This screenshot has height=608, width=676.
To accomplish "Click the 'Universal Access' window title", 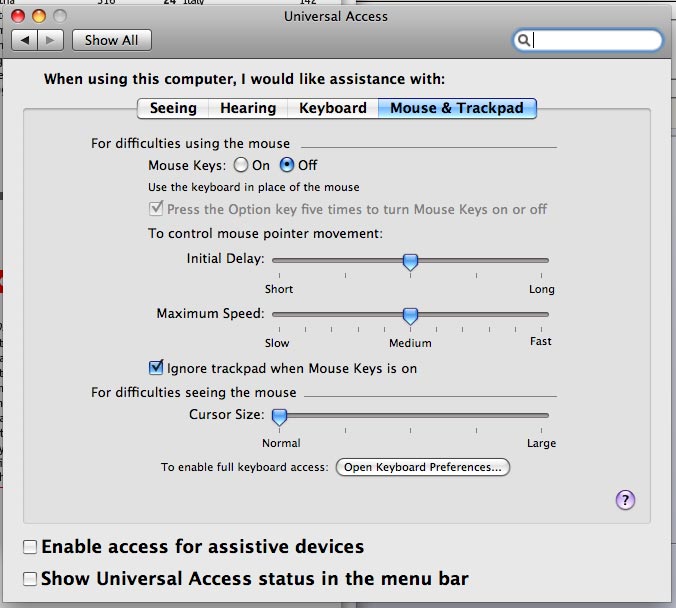I will tap(336, 16).
